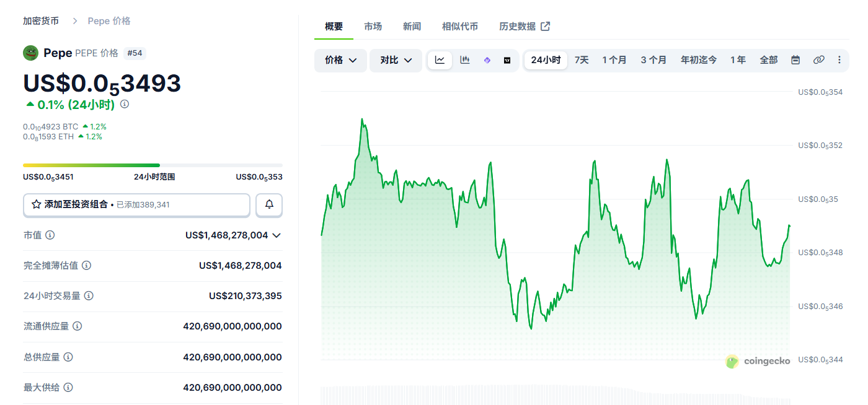868x405 pixels.
Task: Click the purple diamond chart icon
Action: (487, 60)
